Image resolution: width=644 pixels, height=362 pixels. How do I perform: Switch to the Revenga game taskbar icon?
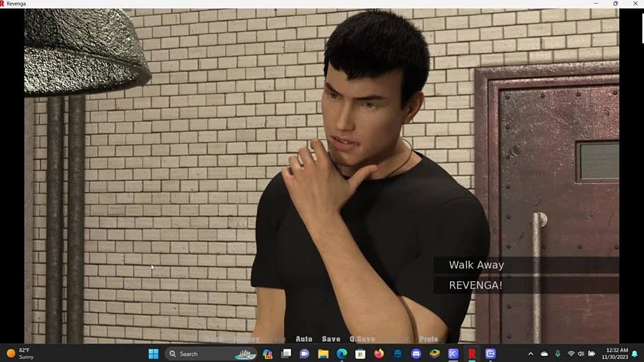472,354
